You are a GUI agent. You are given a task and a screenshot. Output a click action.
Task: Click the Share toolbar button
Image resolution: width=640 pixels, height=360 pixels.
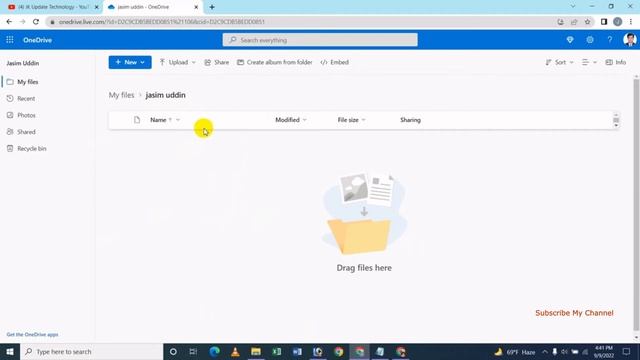(217, 62)
